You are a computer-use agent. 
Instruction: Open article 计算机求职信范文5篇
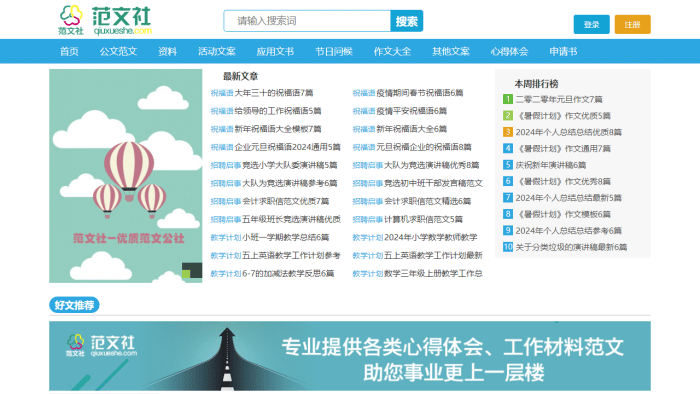click(424, 219)
